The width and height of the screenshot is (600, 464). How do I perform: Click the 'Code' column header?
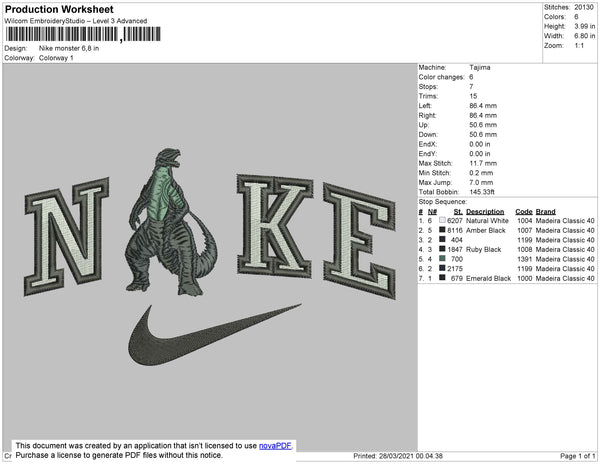click(x=524, y=212)
